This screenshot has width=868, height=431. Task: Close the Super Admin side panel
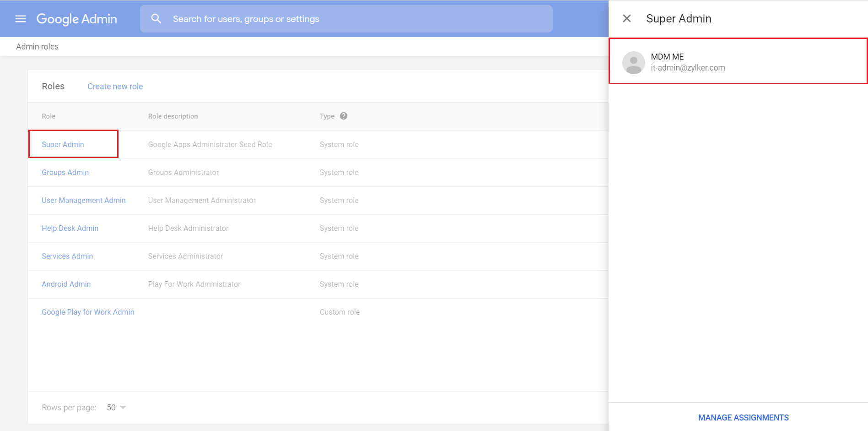[627, 18]
